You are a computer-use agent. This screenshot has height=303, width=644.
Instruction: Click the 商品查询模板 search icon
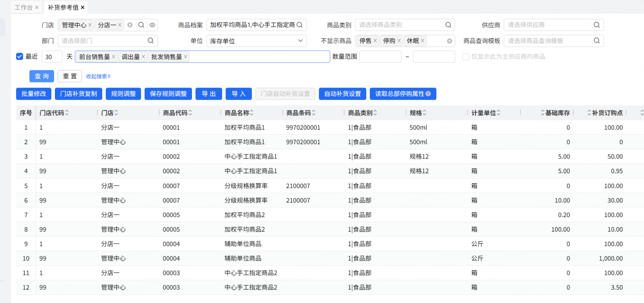pos(597,40)
